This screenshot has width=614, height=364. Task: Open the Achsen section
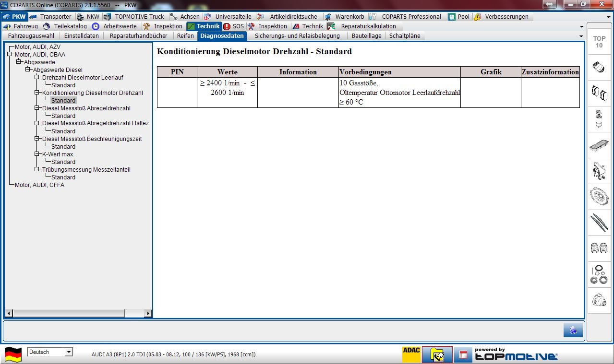(185, 17)
